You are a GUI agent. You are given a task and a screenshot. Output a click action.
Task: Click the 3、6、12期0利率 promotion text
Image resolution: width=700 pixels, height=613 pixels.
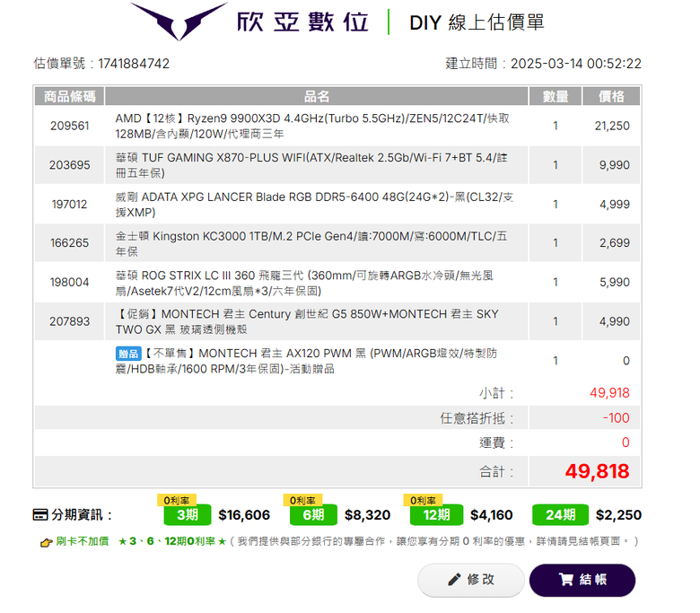click(172, 541)
